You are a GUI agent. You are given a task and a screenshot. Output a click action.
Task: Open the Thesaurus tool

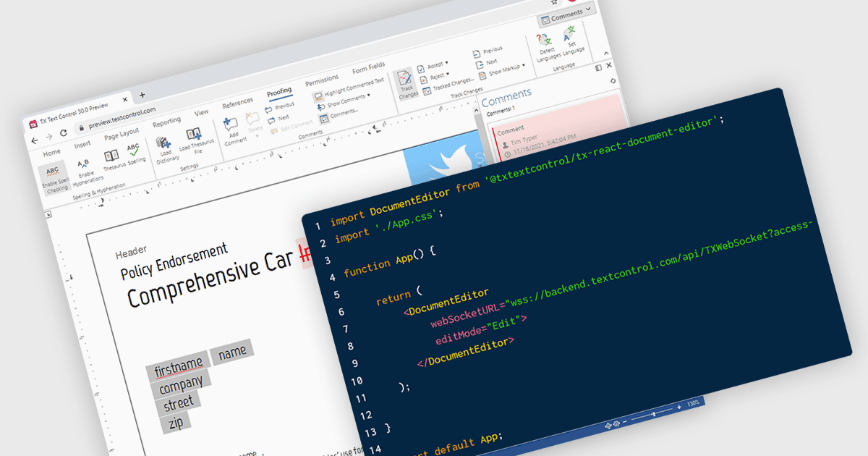[112, 159]
